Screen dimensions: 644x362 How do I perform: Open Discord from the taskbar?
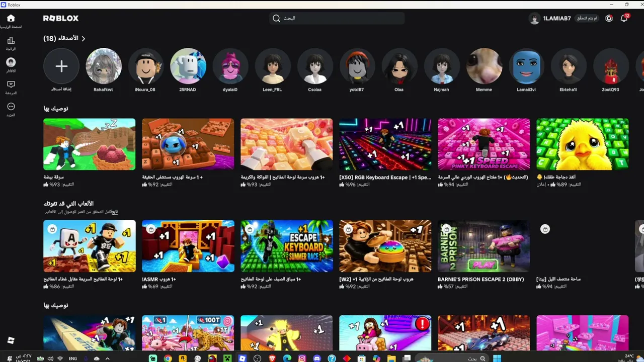tap(317, 358)
